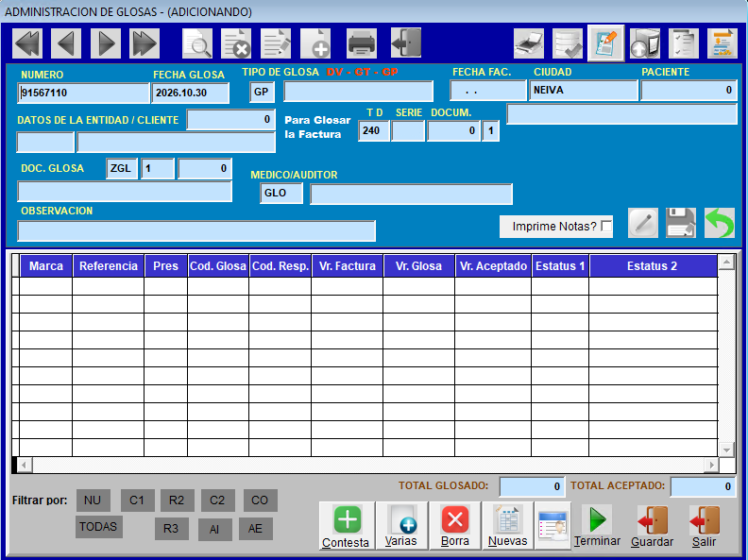748x560 pixels.
Task: Click the MEDICO/AUDITOR code field GLO
Action: point(281,194)
